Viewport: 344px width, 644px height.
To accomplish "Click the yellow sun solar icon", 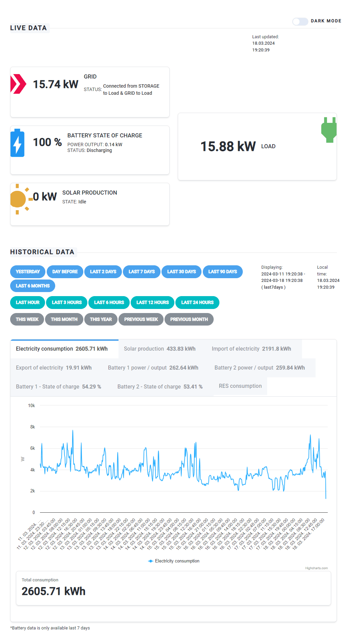I will (19, 199).
